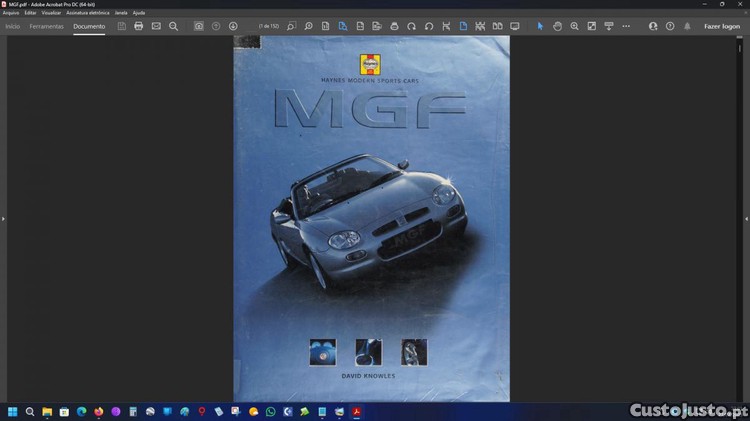Screen dimensions: 750x421
Task: Switch to the Ferramentas tab
Action: [x=46, y=26]
